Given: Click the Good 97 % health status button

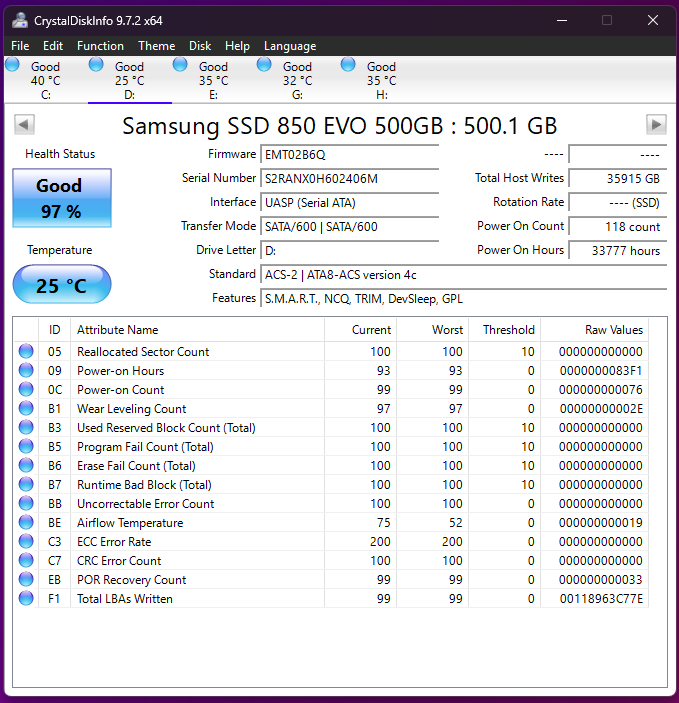Looking at the screenshot, I should (62, 198).
